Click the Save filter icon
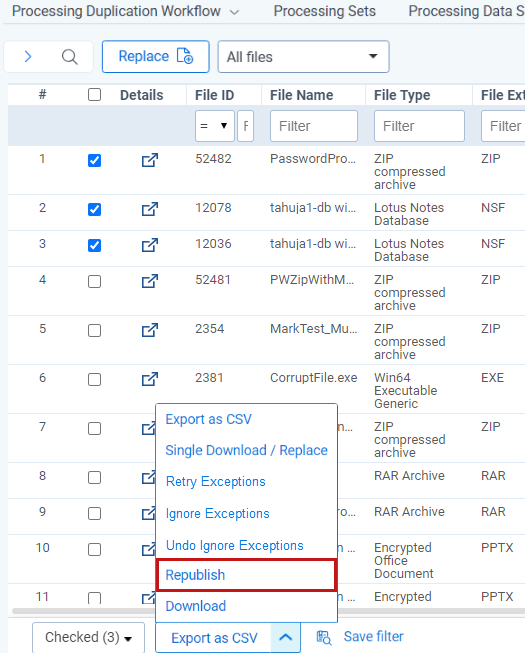 click(x=323, y=637)
